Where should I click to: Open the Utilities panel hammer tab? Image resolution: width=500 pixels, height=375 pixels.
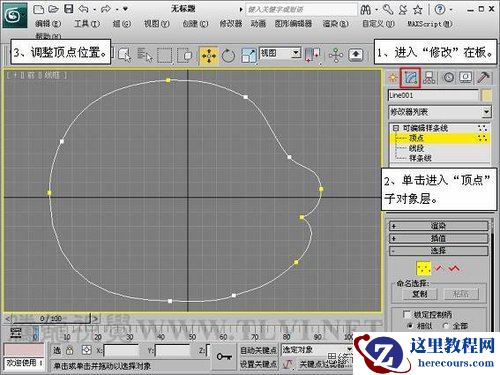pos(483,77)
